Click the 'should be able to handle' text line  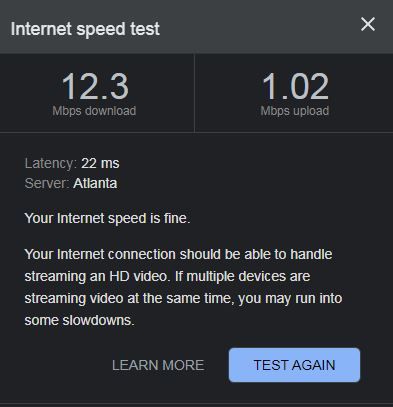pyautogui.click(x=178, y=254)
